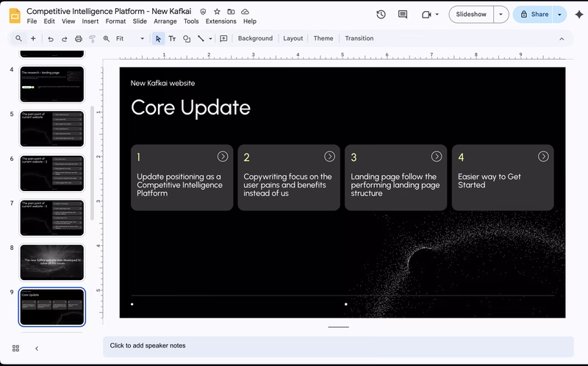Select 'Easier way to Get Started' text
This screenshot has height=366, width=588.
pos(490,181)
